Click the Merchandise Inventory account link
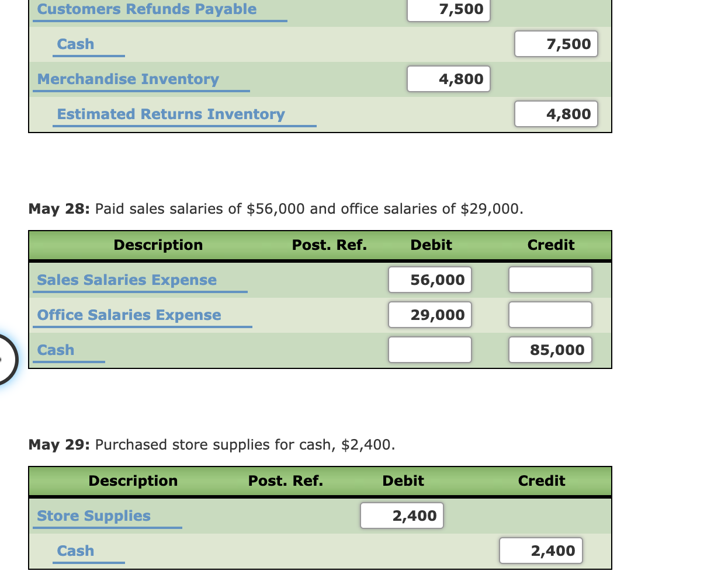 [128, 79]
